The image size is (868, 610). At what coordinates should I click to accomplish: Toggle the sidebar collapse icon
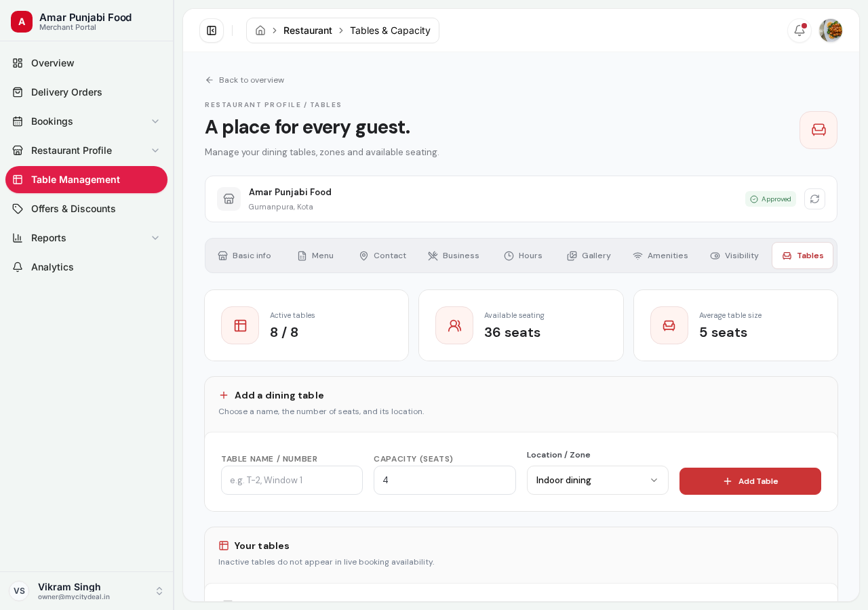pyautogui.click(x=212, y=30)
